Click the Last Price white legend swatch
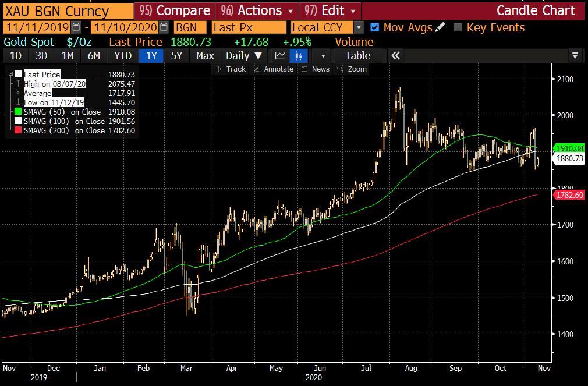The image size is (588, 386). (x=19, y=75)
